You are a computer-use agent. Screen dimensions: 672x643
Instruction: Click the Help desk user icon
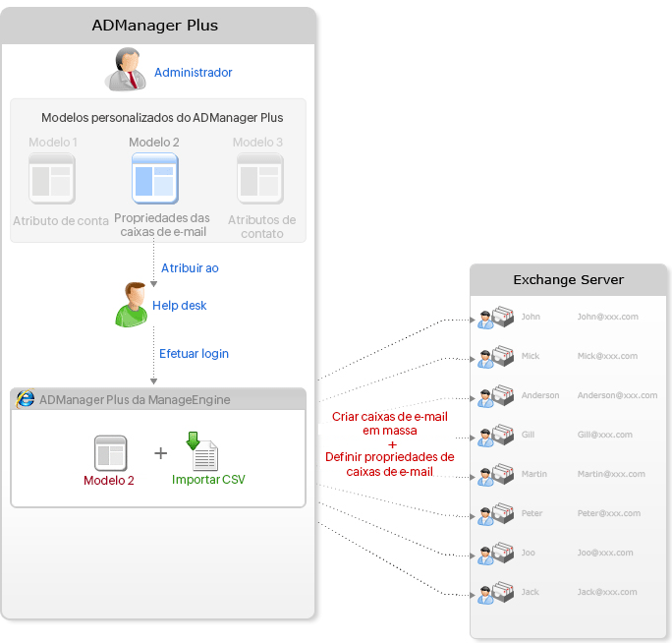click(x=132, y=305)
